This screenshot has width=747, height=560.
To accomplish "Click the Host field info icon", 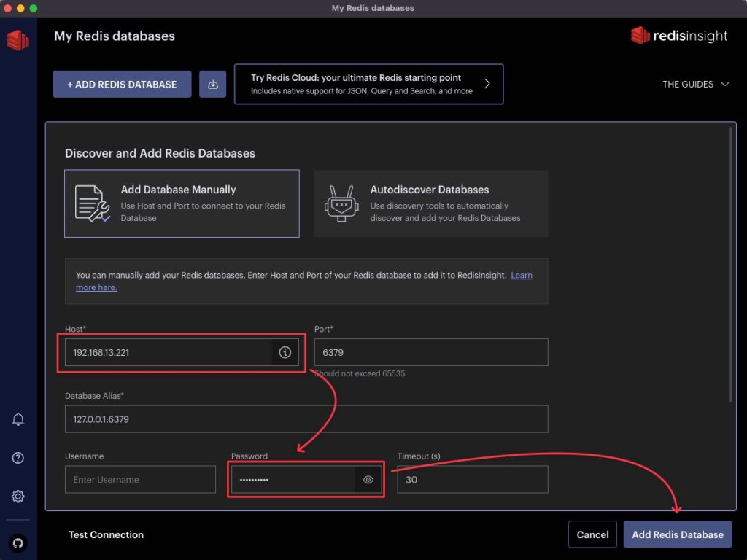I will coord(285,352).
